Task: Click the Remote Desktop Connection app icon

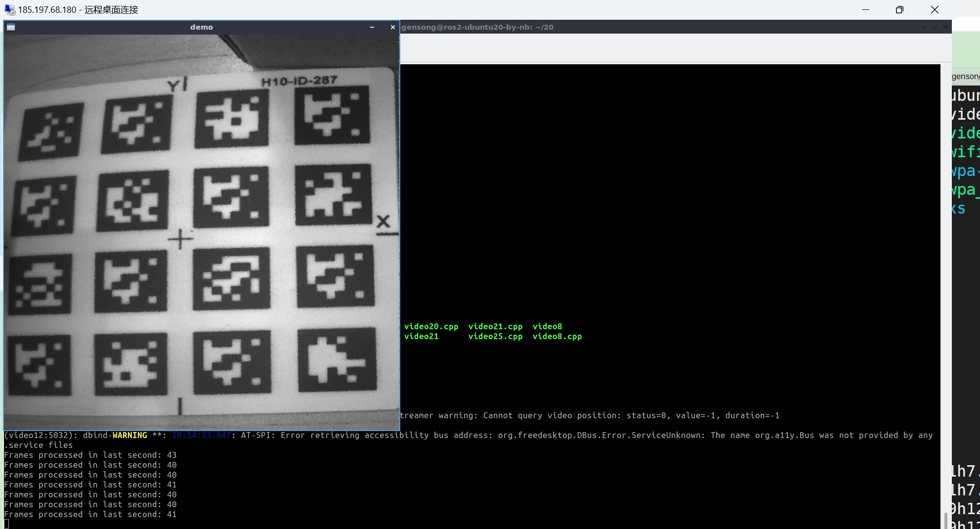Action: 9,9
